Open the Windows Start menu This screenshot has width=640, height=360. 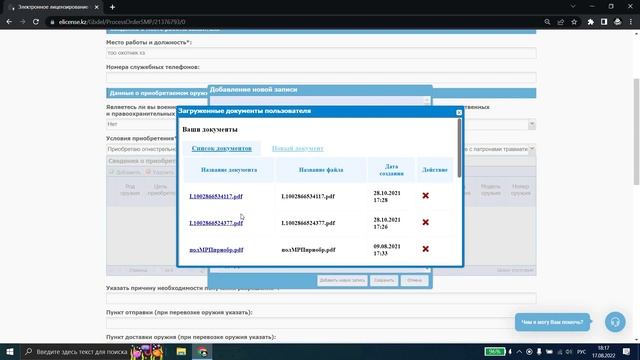(x=10, y=352)
